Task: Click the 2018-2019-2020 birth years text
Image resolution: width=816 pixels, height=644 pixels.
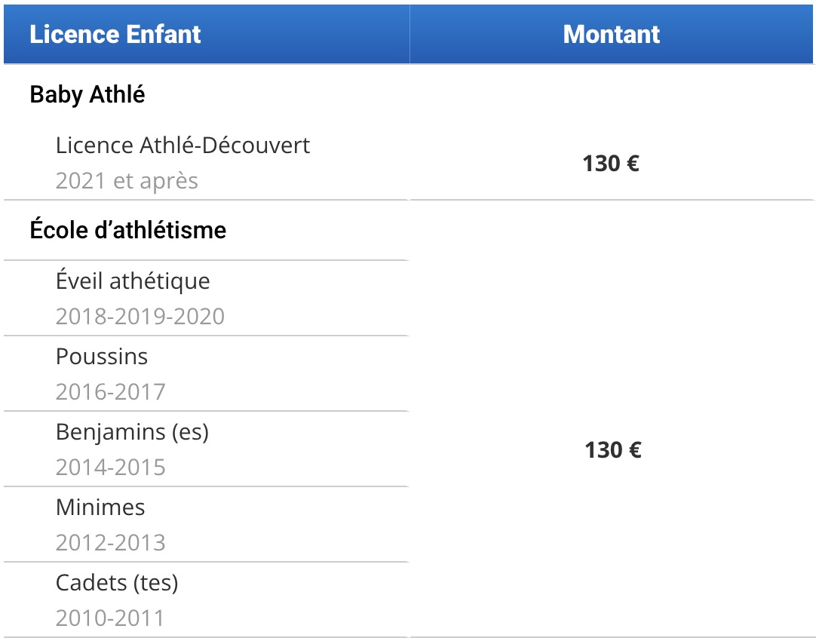Action: coord(140,316)
